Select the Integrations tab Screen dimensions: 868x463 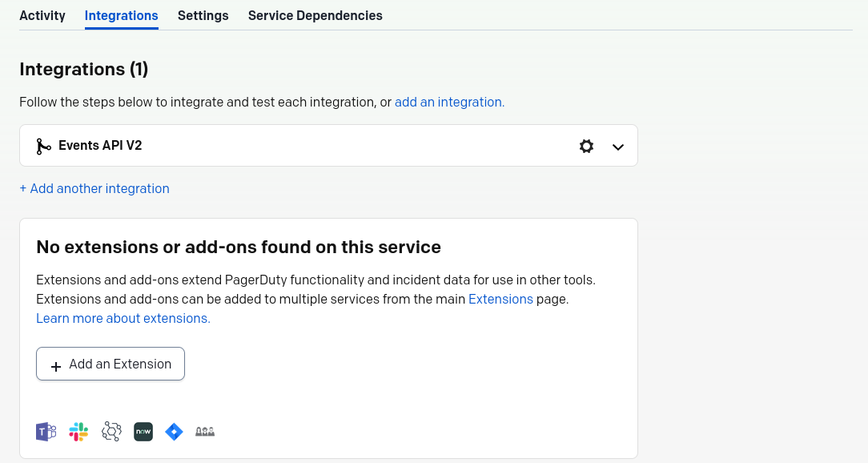121,15
